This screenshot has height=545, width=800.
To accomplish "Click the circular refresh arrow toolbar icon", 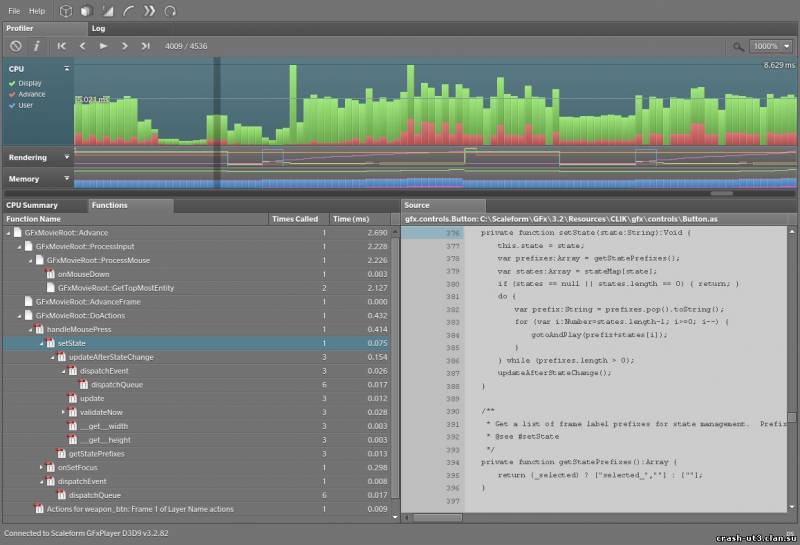I will click(170, 10).
